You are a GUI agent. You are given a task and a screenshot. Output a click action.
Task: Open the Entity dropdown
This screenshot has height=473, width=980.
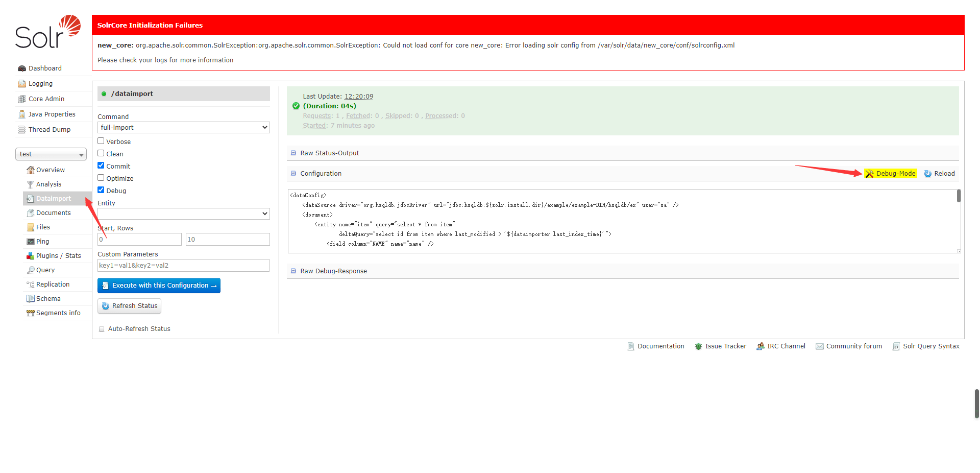[x=183, y=214]
